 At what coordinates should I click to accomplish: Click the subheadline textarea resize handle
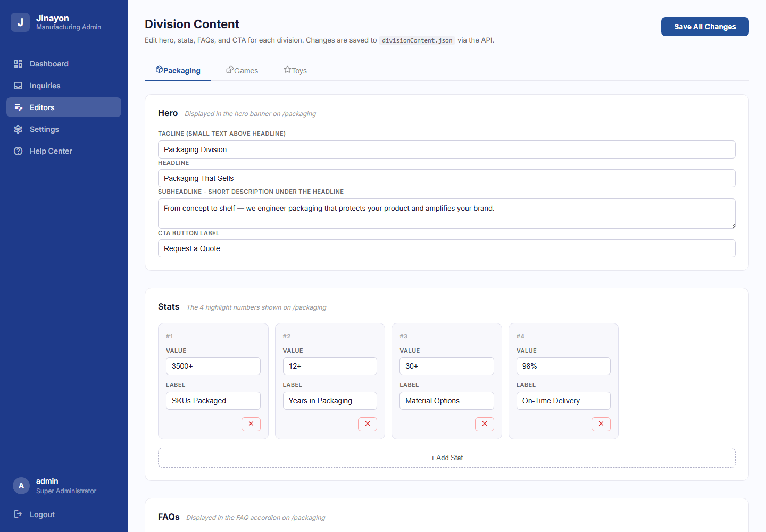point(732,226)
